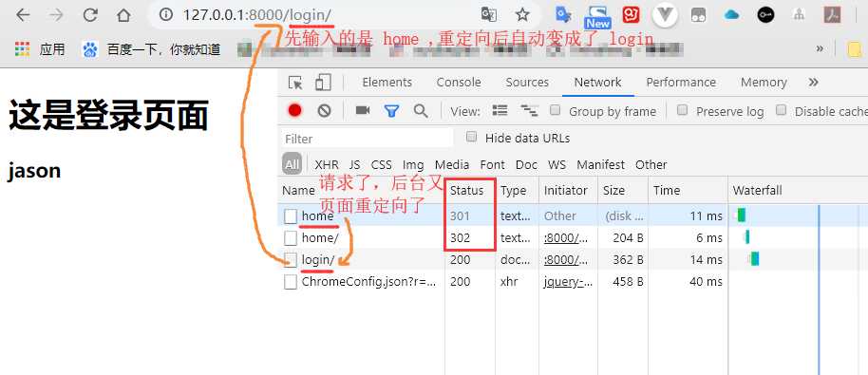This screenshot has width=868, height=375.
Task: Click the capture screenshots camera icon
Action: (x=363, y=110)
